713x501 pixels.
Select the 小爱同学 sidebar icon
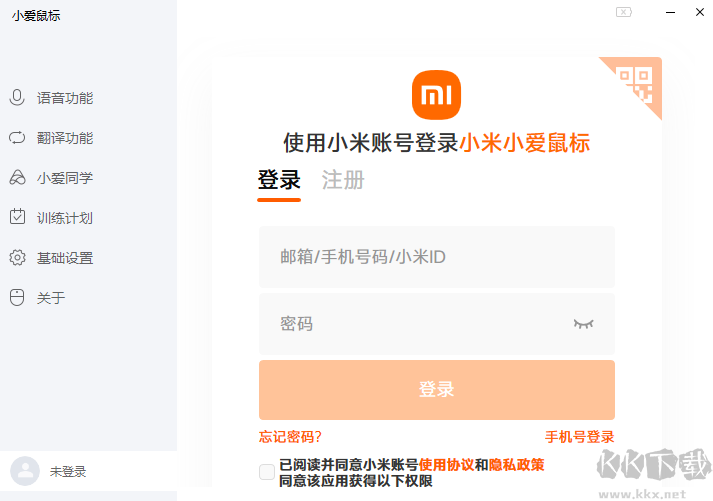(x=17, y=178)
